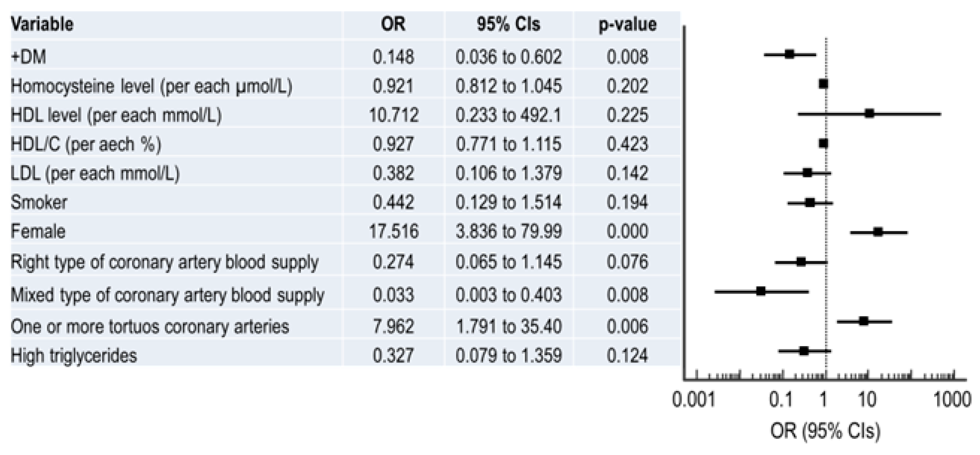Screen dimensions: 980x455
Task: Click the Smoker row label
Action: 39,202
